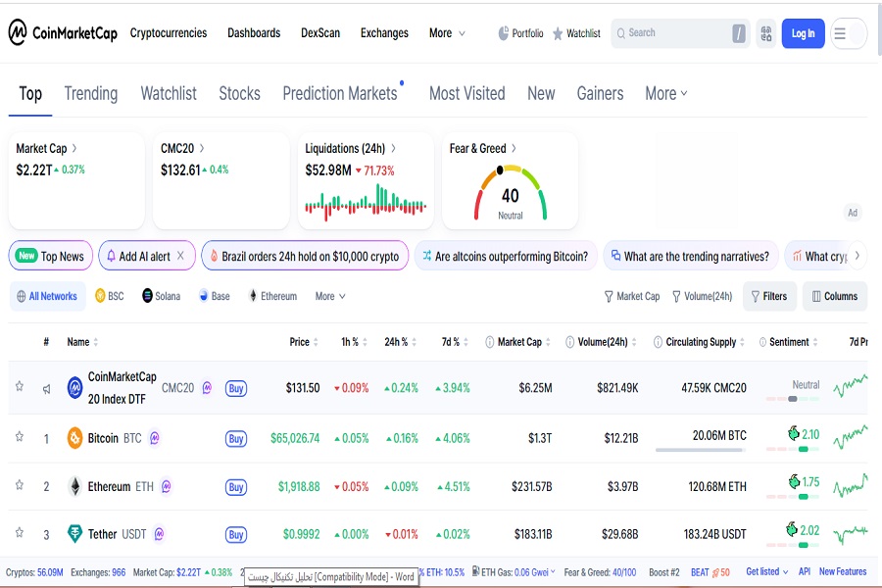This screenshot has width=882, height=588.
Task: Add Bitcoin to watchlist star
Action: pos(20,436)
